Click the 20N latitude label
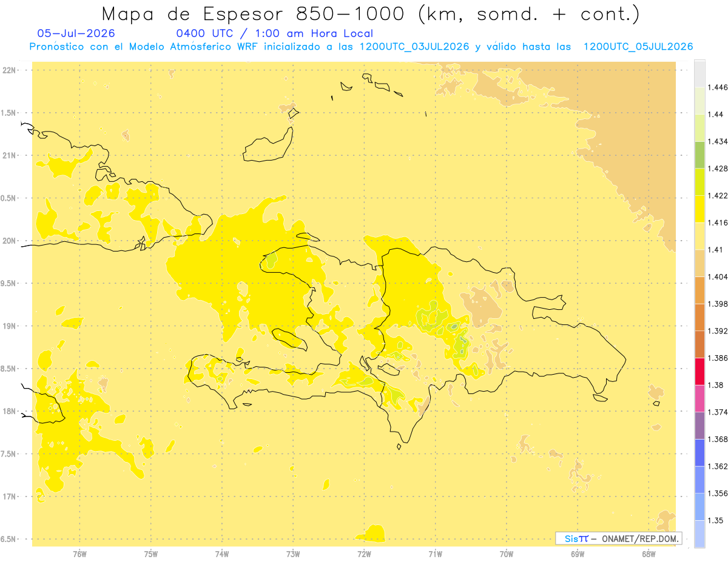Viewport: 728px width, 562px height. point(8,241)
